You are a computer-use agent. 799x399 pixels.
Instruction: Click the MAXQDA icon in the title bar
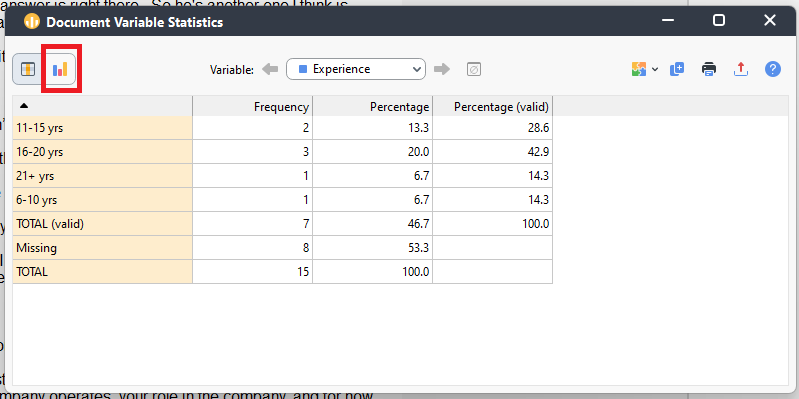(32, 22)
